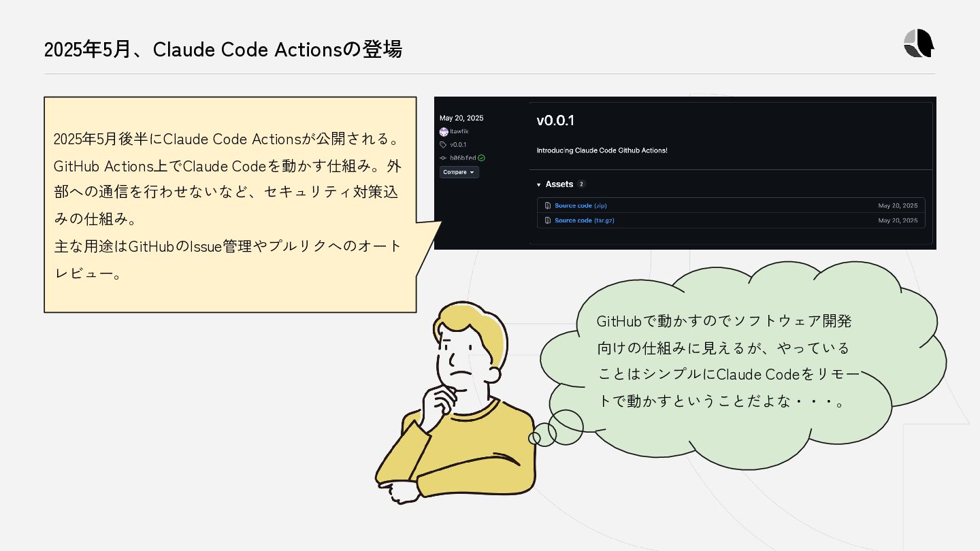Click the thinking person illustration

click(x=455, y=403)
